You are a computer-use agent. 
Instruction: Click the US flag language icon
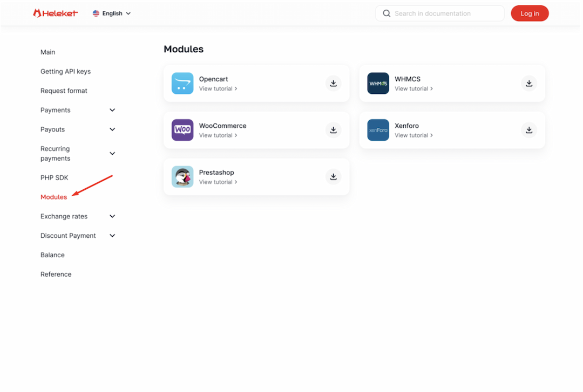click(96, 13)
